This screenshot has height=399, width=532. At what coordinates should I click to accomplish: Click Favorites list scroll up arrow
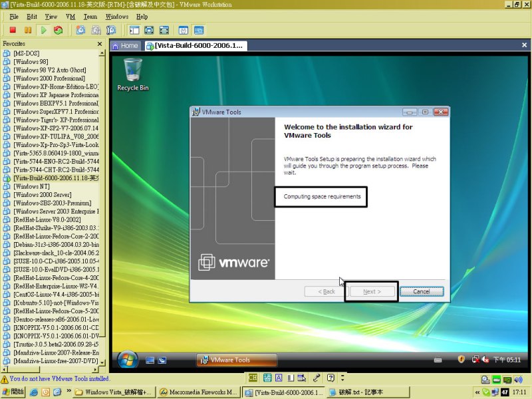click(102, 53)
